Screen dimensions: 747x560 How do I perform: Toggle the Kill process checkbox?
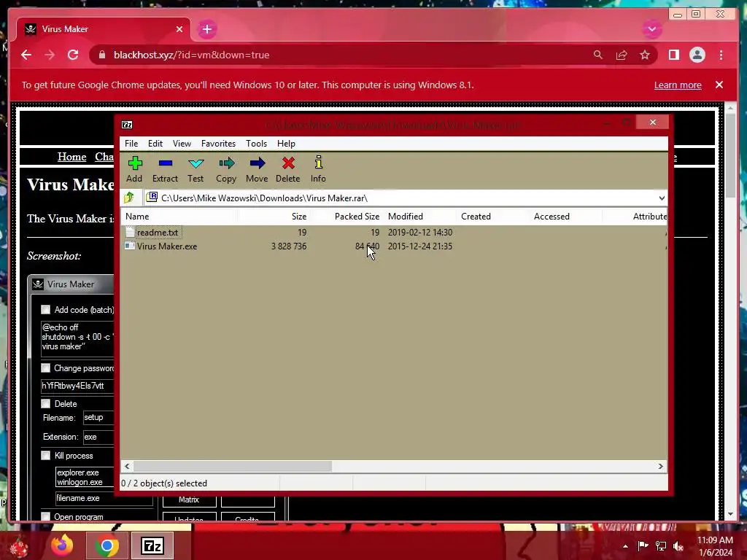click(x=46, y=456)
